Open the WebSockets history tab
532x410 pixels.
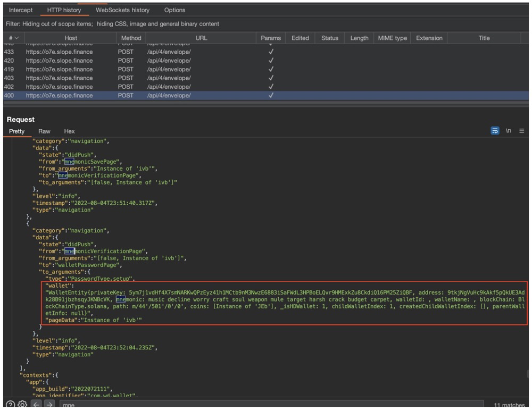pyautogui.click(x=122, y=10)
